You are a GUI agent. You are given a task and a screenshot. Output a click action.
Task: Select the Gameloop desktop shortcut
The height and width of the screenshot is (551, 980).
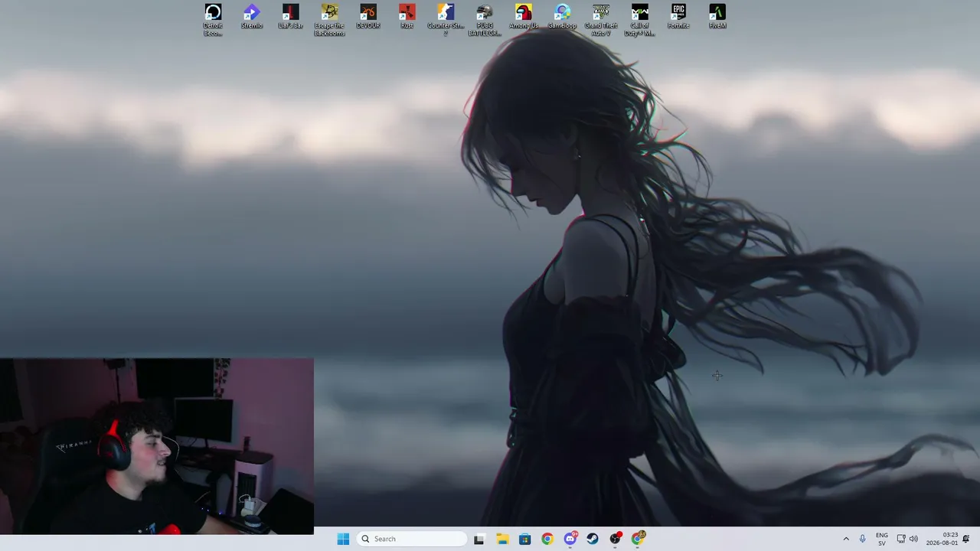click(562, 17)
